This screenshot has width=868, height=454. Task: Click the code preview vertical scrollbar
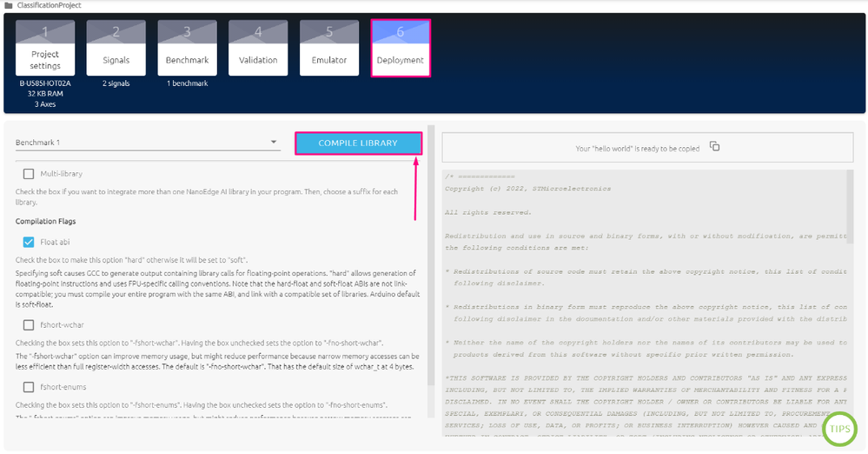[850, 207]
